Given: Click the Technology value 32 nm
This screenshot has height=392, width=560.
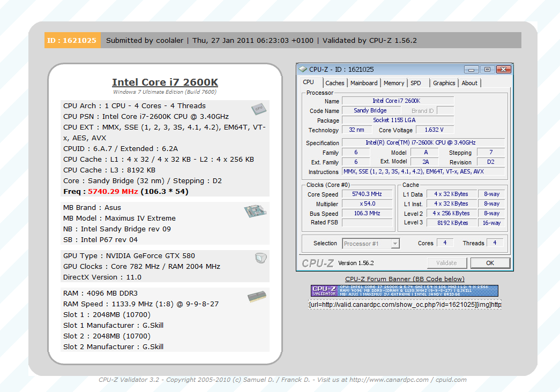Looking at the screenshot, I should (357, 130).
